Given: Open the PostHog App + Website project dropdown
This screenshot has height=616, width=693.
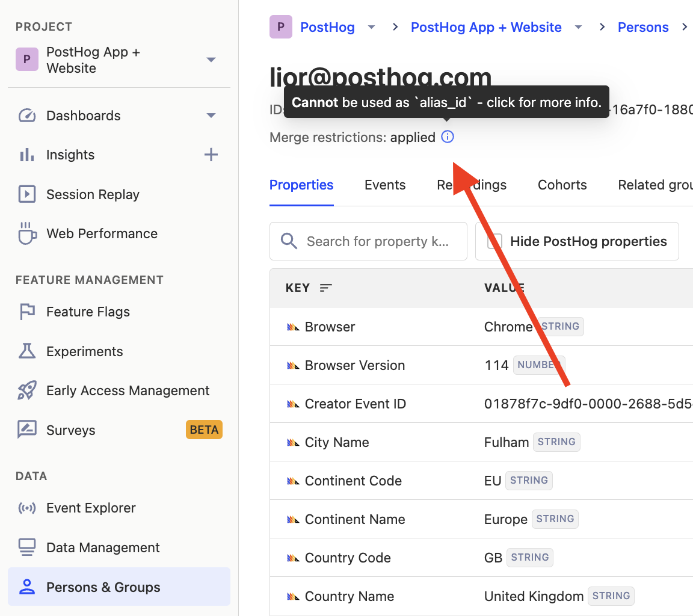Looking at the screenshot, I should [211, 60].
